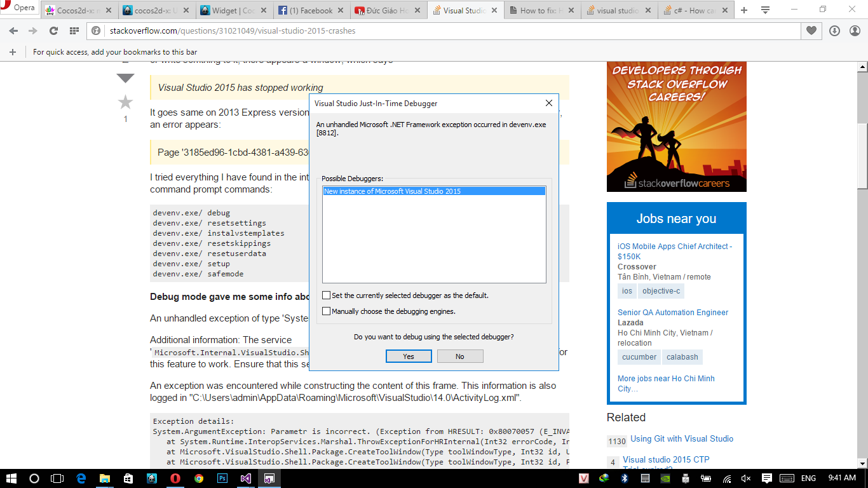
Task: Open Cortana search circle on taskbar
Action: click(x=34, y=478)
